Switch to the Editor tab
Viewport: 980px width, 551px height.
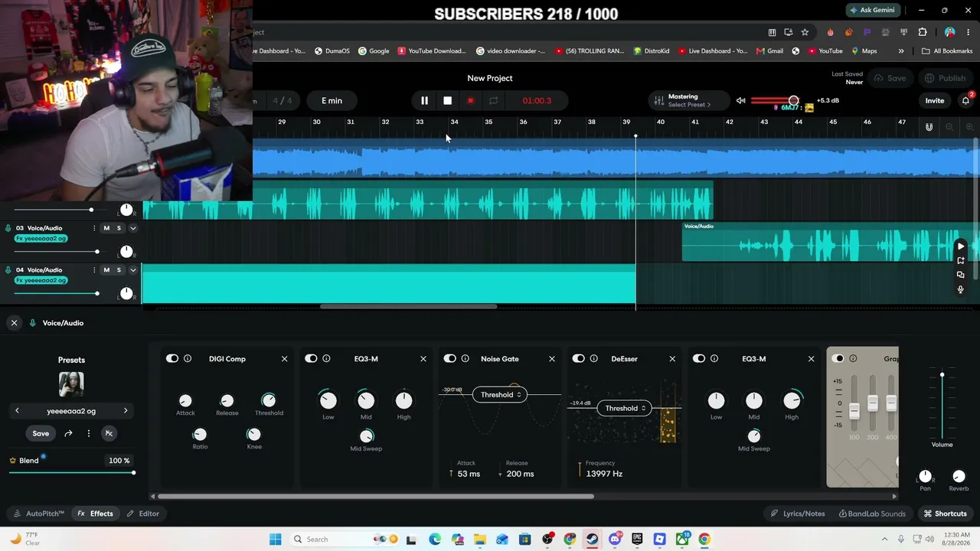(x=143, y=514)
